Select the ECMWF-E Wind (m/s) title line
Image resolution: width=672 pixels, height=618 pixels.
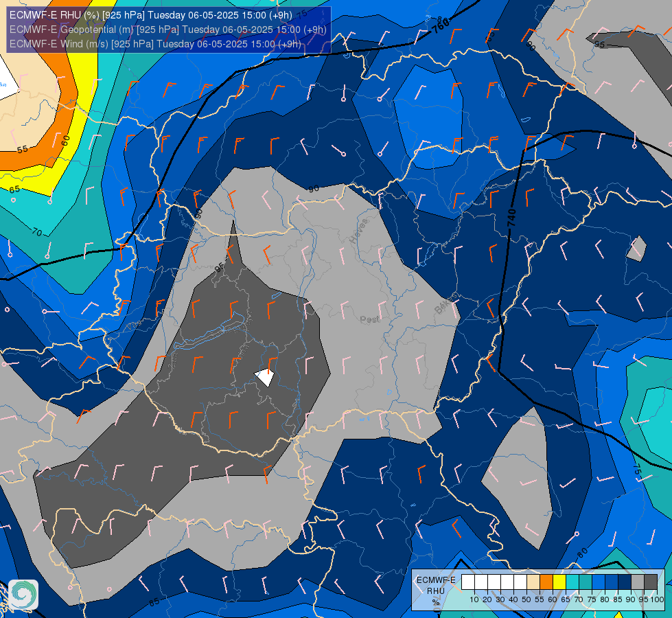coord(155,44)
